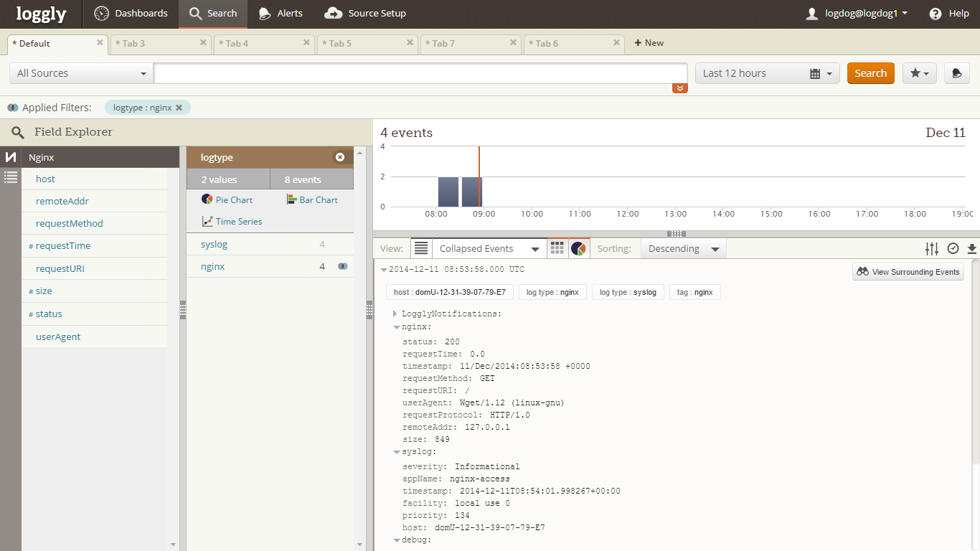Viewport: 980px width, 551px height.
Task: Click the clock timestamp options icon
Action: 953,248
